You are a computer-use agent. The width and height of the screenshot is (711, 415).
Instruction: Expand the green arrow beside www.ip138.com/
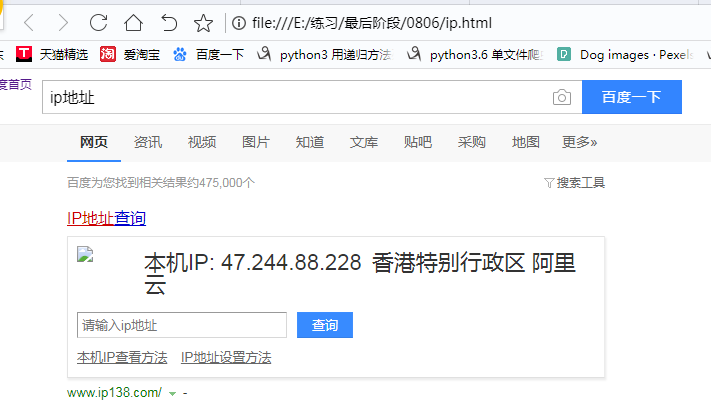click(x=172, y=394)
